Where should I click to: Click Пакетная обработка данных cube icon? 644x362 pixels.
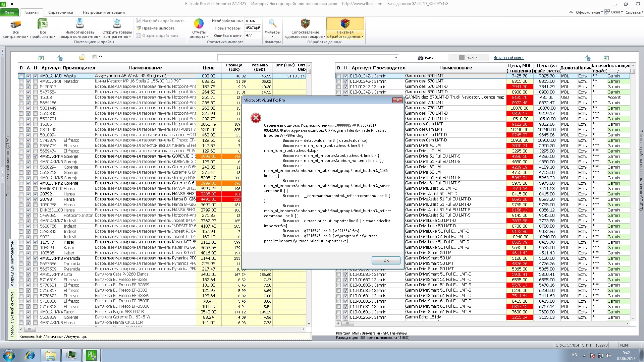coord(345,24)
